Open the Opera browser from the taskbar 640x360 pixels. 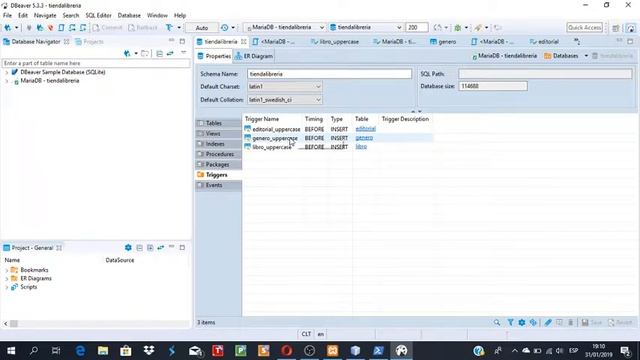point(287,351)
